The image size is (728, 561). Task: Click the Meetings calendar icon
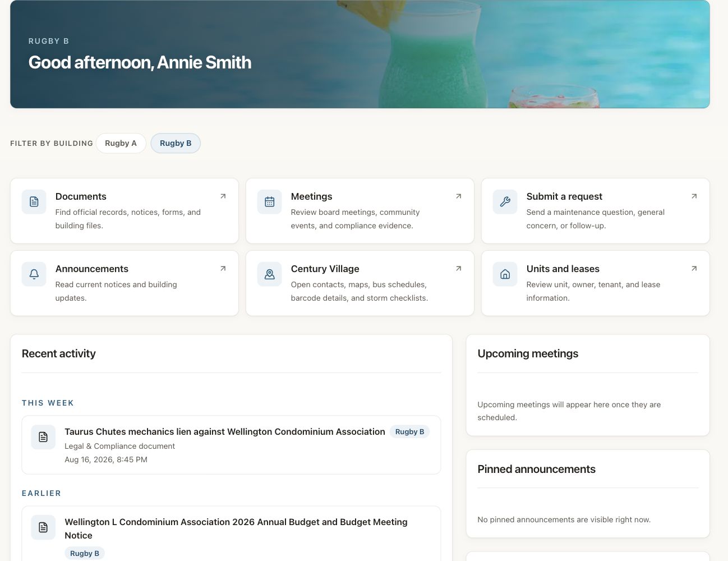pyautogui.click(x=270, y=201)
